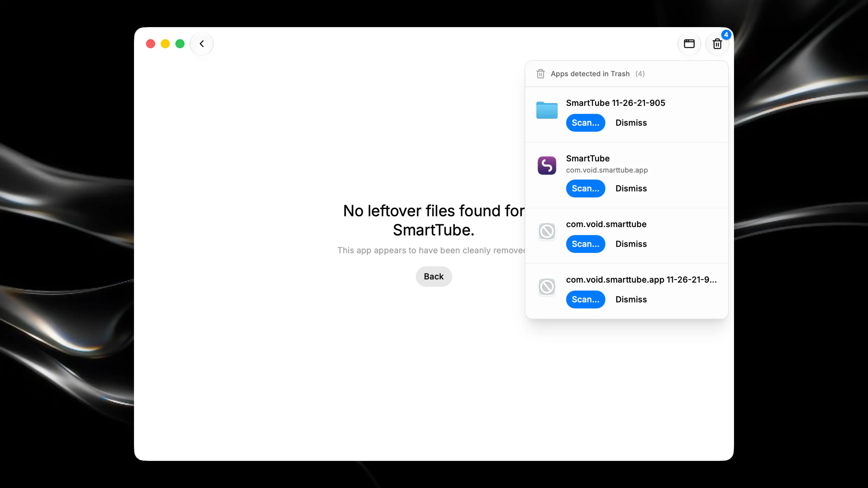Toggle the Trash icon with badge 4
Image resolution: width=868 pixels, height=488 pixels.
click(x=717, y=44)
